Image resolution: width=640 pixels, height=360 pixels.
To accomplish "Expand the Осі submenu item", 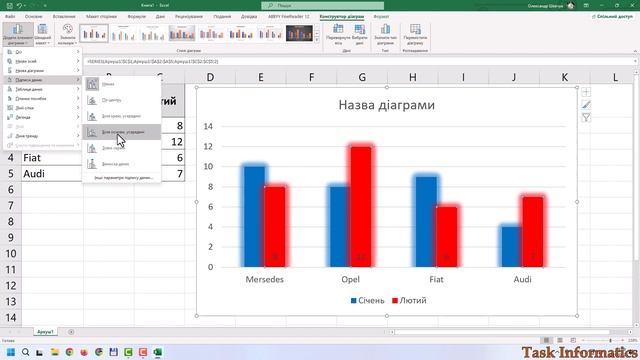I will pos(43,52).
